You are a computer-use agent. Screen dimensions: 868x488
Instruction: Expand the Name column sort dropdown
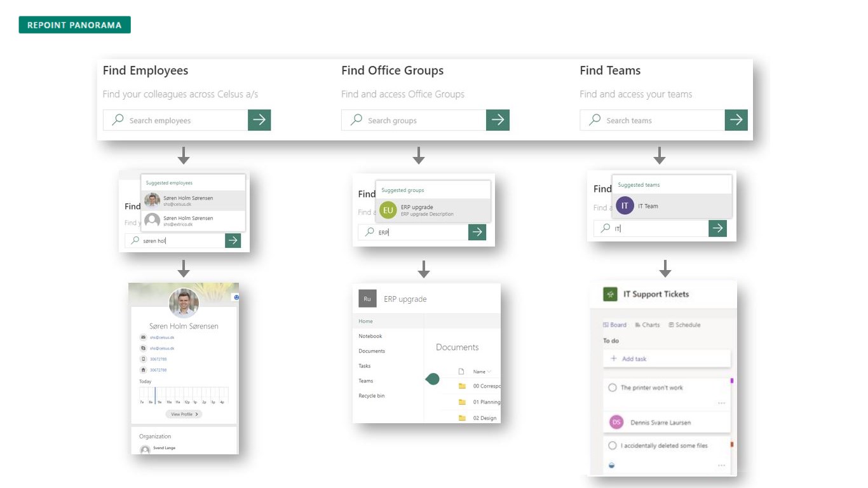pos(488,372)
